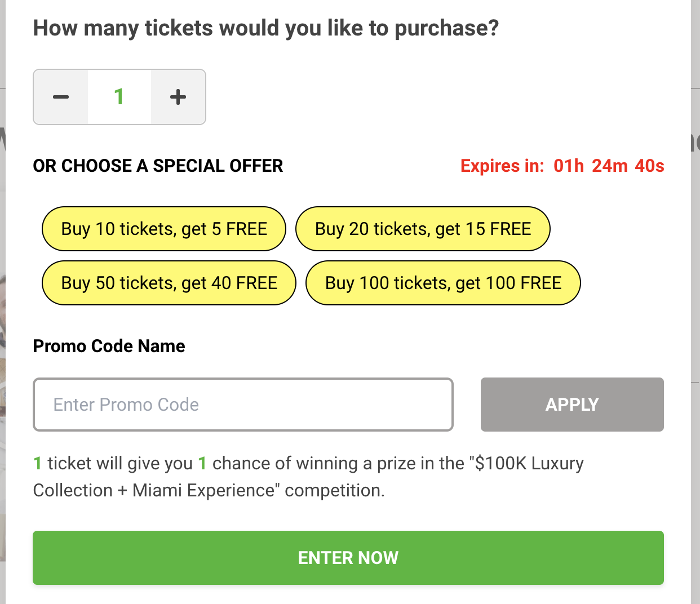Click the green ticket count before 'ticket will give'
This screenshot has height=604, width=700.
click(x=38, y=463)
